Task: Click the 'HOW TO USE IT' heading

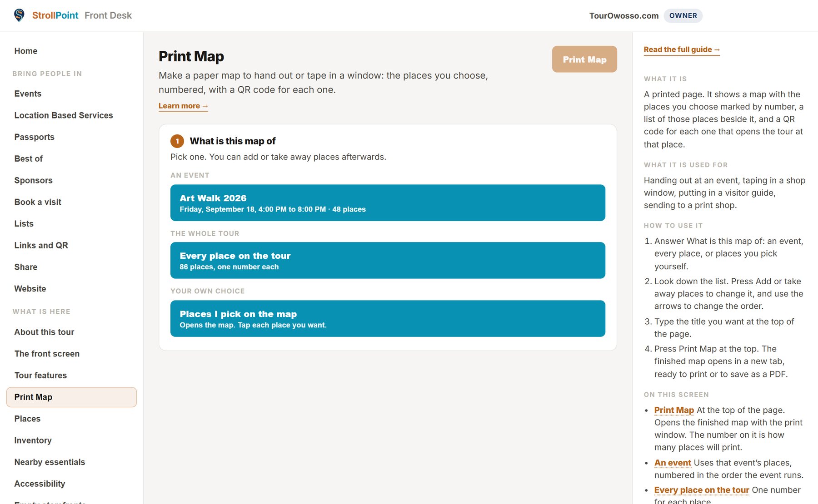Action: point(673,226)
